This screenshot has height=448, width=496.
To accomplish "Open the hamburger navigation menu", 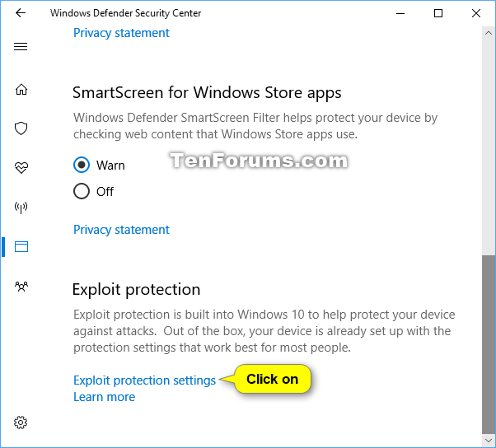I will (x=21, y=47).
